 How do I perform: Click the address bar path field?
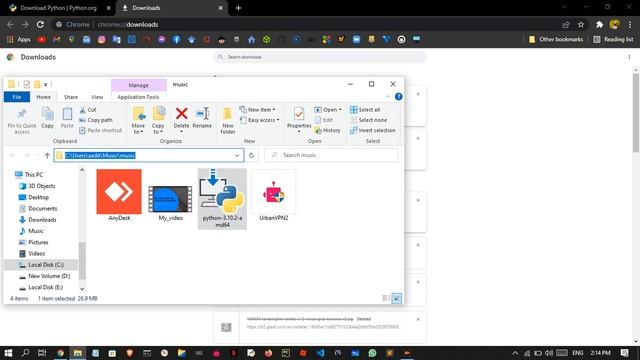(x=149, y=156)
